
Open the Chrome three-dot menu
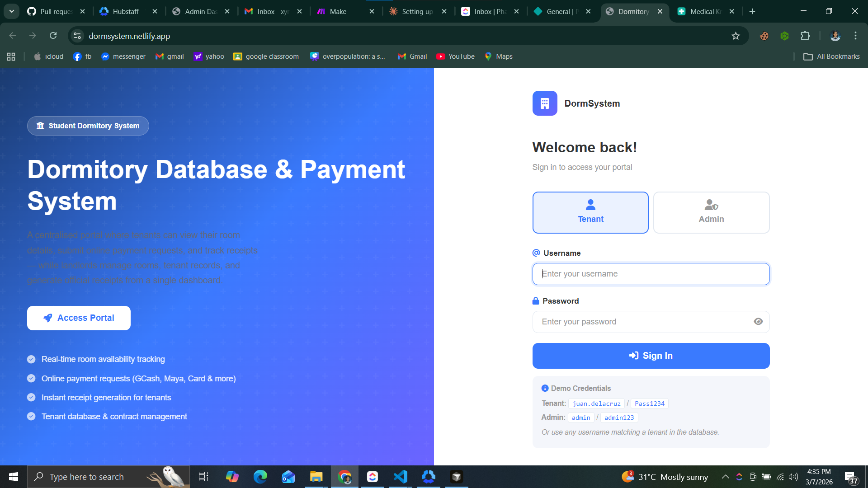(855, 36)
